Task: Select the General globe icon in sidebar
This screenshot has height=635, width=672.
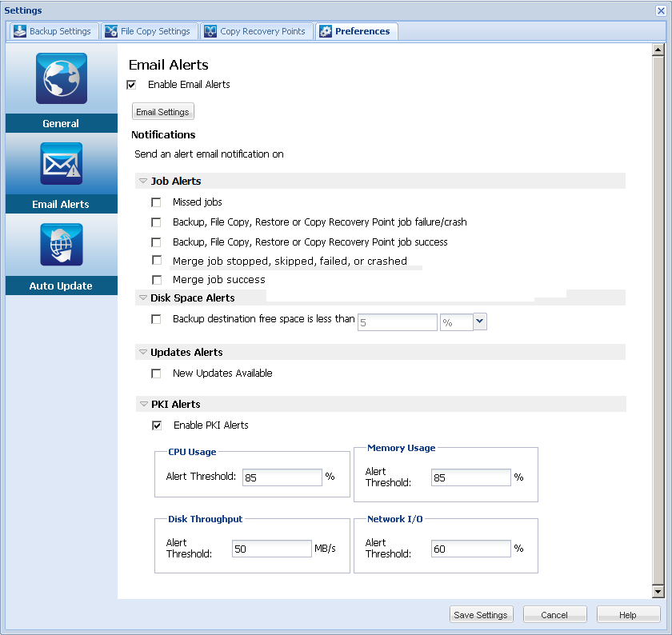Action: point(61,78)
